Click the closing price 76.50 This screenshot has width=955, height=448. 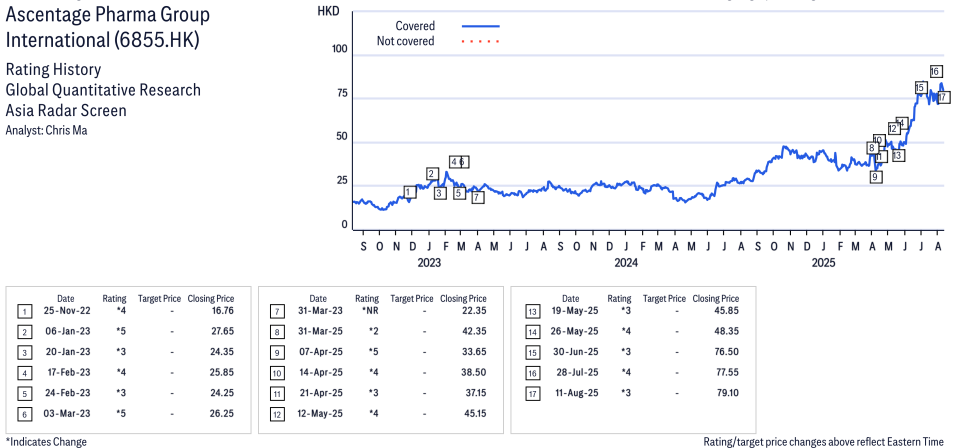(x=726, y=352)
